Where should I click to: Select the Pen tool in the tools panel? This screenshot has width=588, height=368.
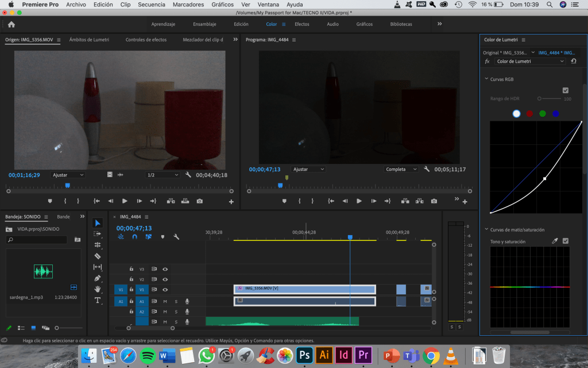point(98,278)
